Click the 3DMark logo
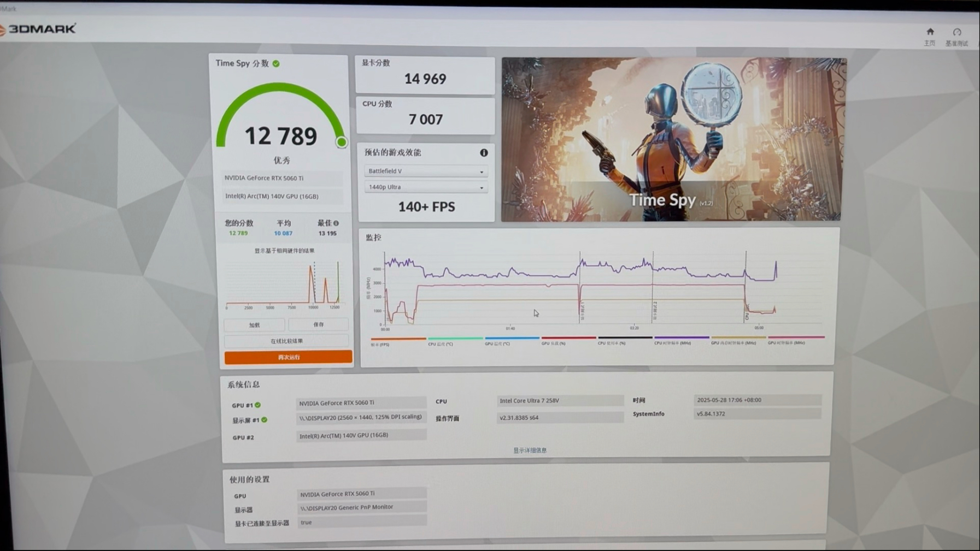This screenshot has height=551, width=980. [x=38, y=29]
